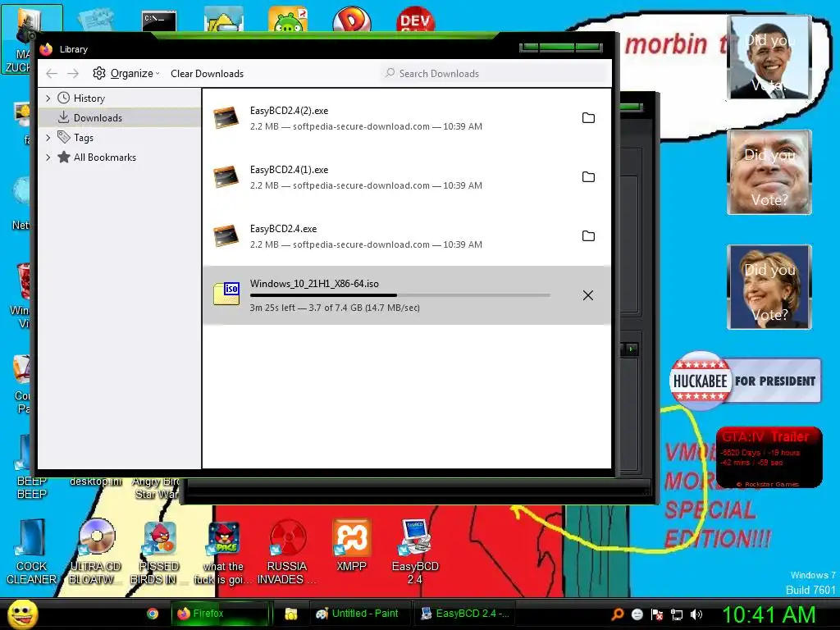
Task: Click the ISO download progress bar
Action: point(399,295)
